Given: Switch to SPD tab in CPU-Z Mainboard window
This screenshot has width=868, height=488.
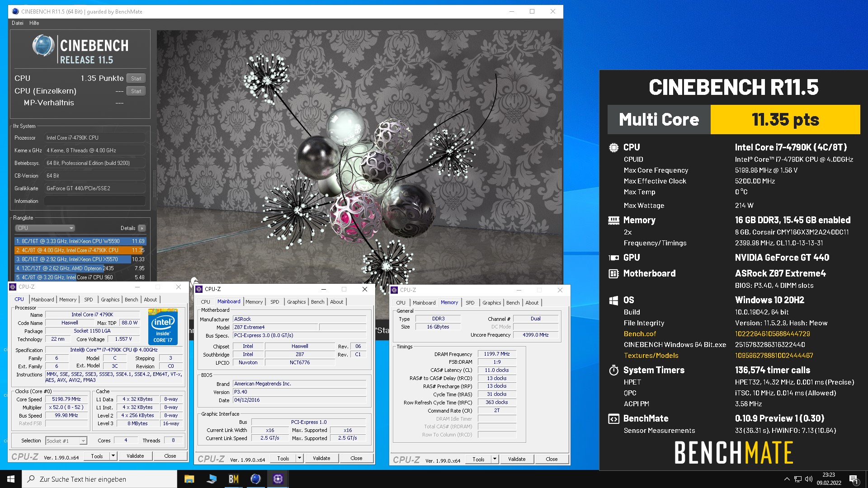Looking at the screenshot, I should pos(275,302).
